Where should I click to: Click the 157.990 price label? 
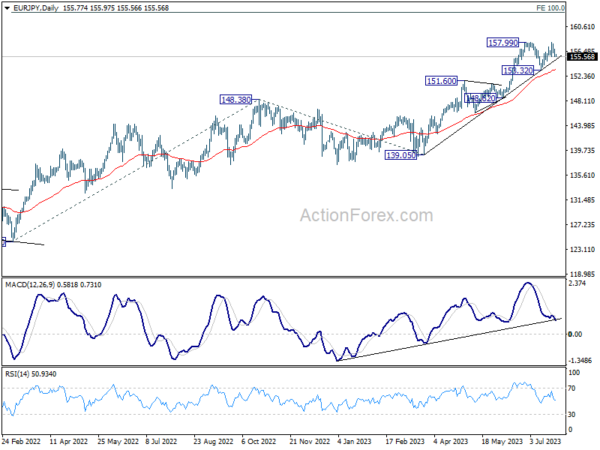pyautogui.click(x=503, y=42)
